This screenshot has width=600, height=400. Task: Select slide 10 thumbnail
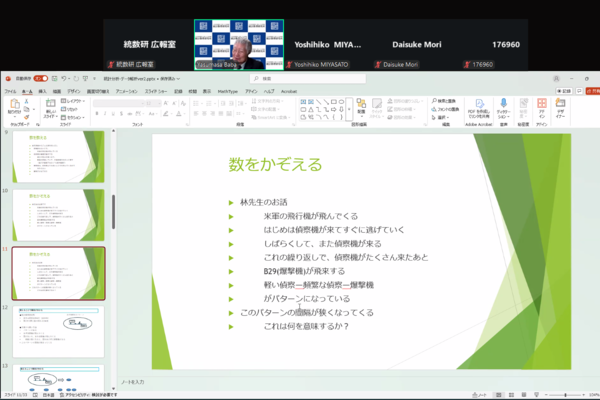(x=59, y=215)
